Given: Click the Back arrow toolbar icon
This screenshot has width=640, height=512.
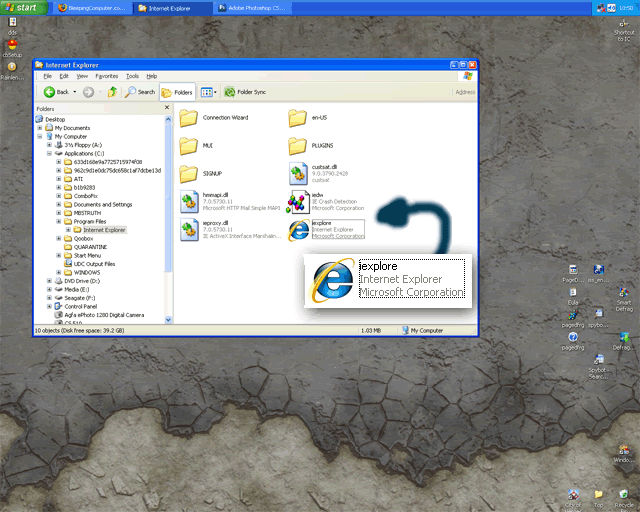Looking at the screenshot, I should pyautogui.click(x=49, y=92).
